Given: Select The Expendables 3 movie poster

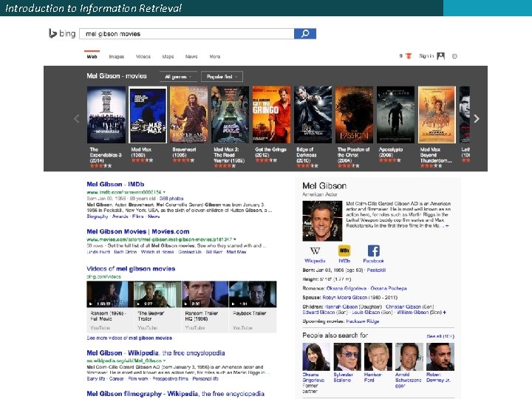Looking at the screenshot, I should pos(106,115).
